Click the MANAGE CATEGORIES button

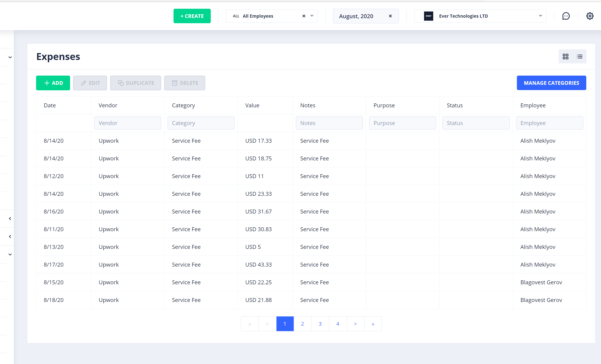pos(552,83)
